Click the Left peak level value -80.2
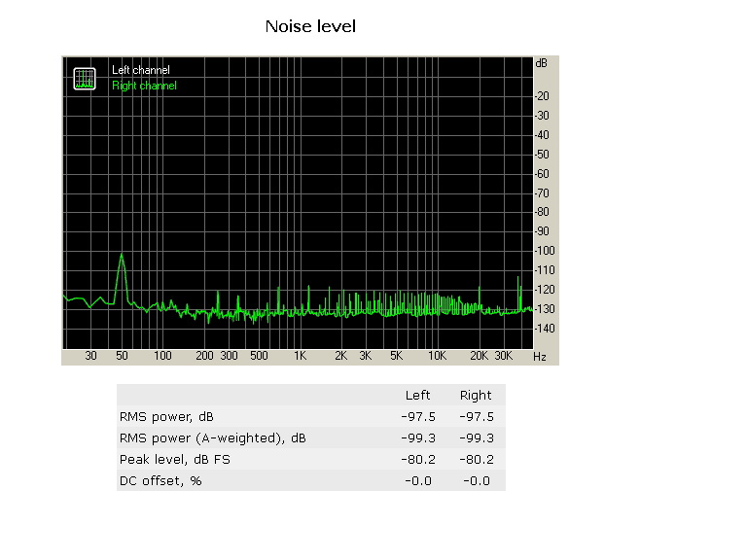Image resolution: width=747 pixels, height=560 pixels. (x=418, y=460)
